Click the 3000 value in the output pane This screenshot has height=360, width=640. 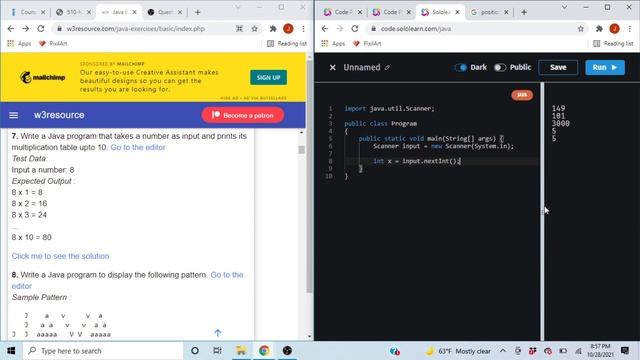click(x=560, y=124)
